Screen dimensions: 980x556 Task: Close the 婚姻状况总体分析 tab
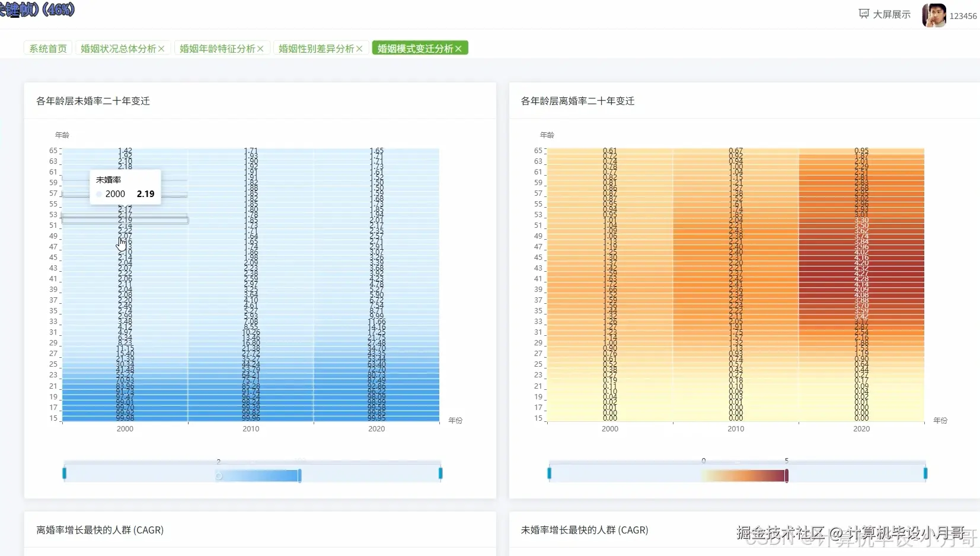pos(161,49)
